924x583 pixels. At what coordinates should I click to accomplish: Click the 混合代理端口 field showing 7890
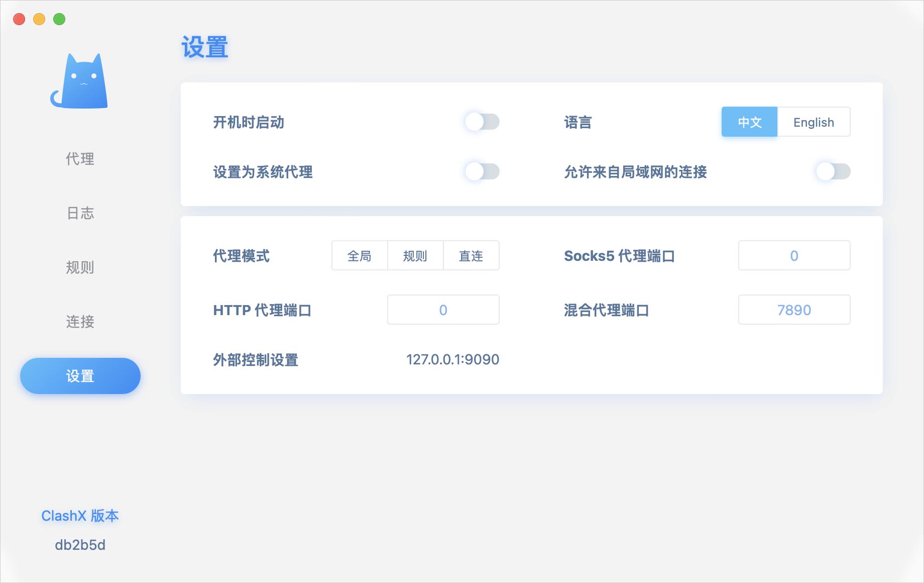coord(794,310)
